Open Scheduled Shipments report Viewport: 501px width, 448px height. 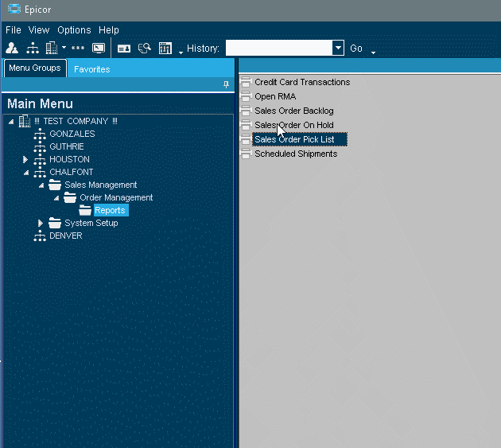click(x=296, y=154)
